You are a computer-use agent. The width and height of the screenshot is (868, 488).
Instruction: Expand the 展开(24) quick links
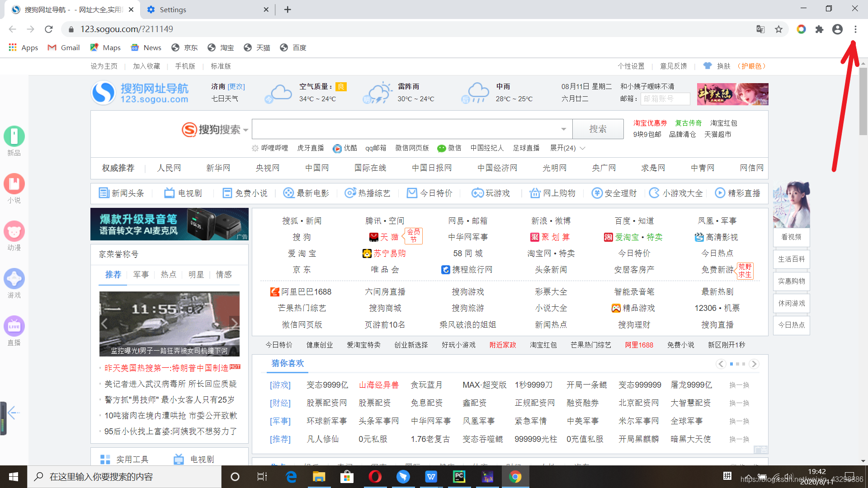coord(568,148)
